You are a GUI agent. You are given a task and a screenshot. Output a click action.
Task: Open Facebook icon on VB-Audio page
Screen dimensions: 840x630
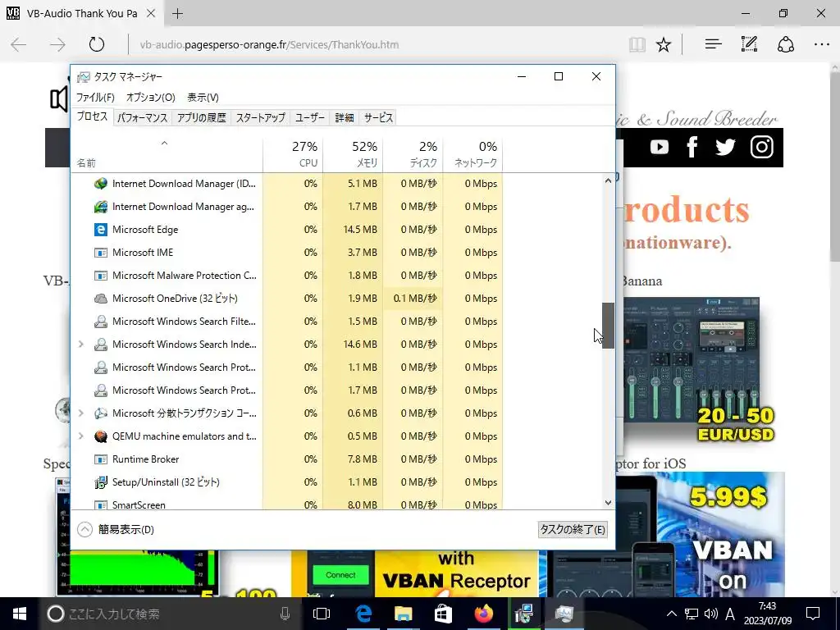tap(692, 147)
